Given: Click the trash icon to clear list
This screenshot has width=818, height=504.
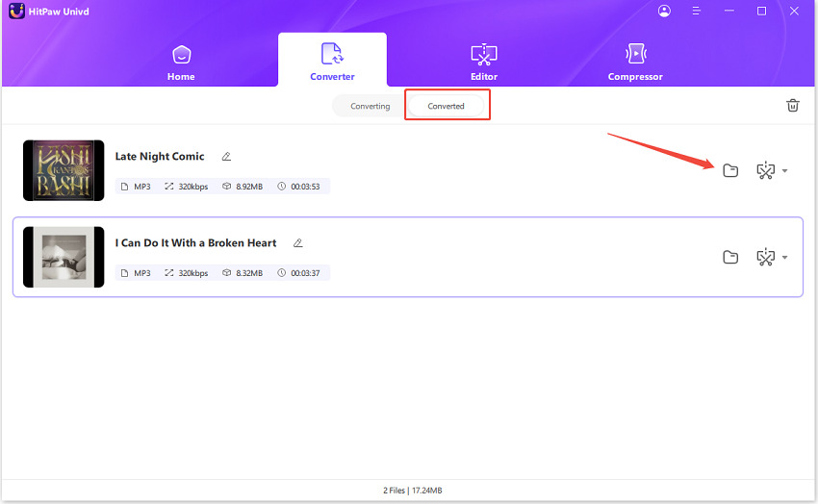Looking at the screenshot, I should coord(792,105).
